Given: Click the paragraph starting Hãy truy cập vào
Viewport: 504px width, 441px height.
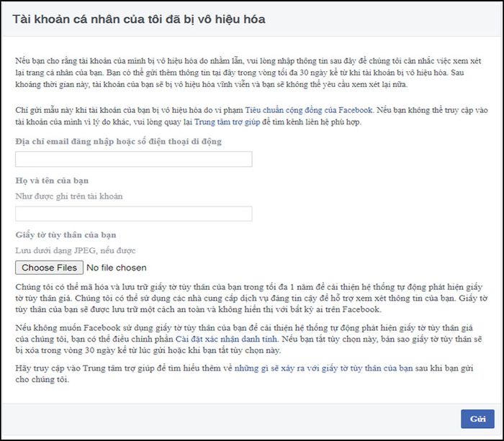Looking at the screenshot, I should [244, 373].
